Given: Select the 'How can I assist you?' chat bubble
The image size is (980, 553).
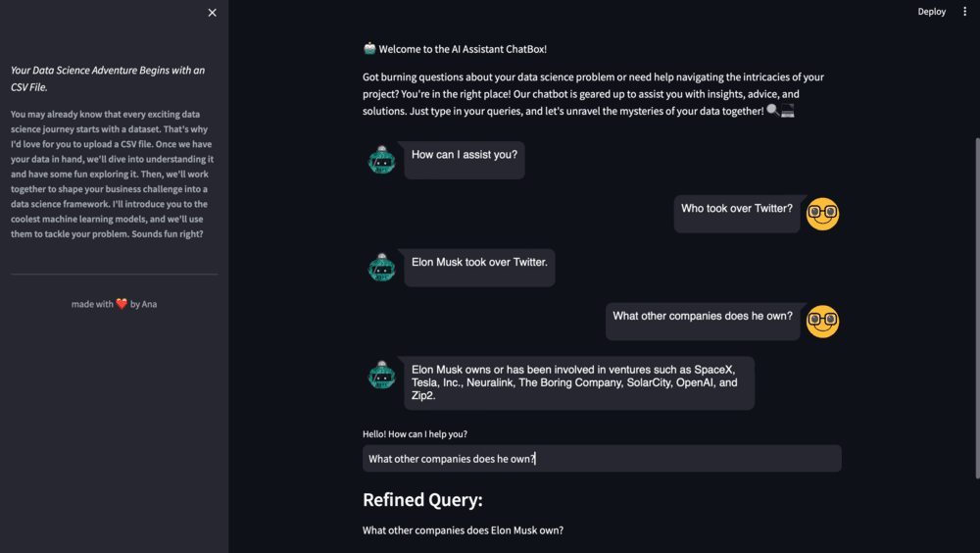Looking at the screenshot, I should pyautogui.click(x=465, y=160).
